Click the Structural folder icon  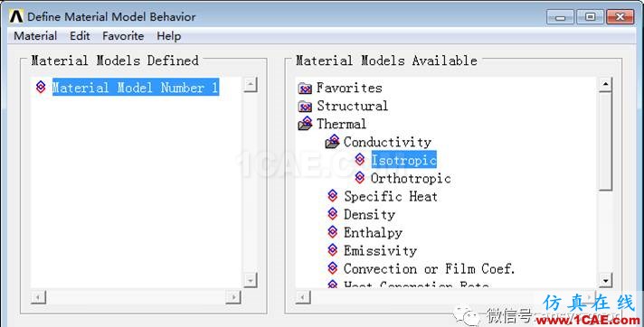(305, 107)
